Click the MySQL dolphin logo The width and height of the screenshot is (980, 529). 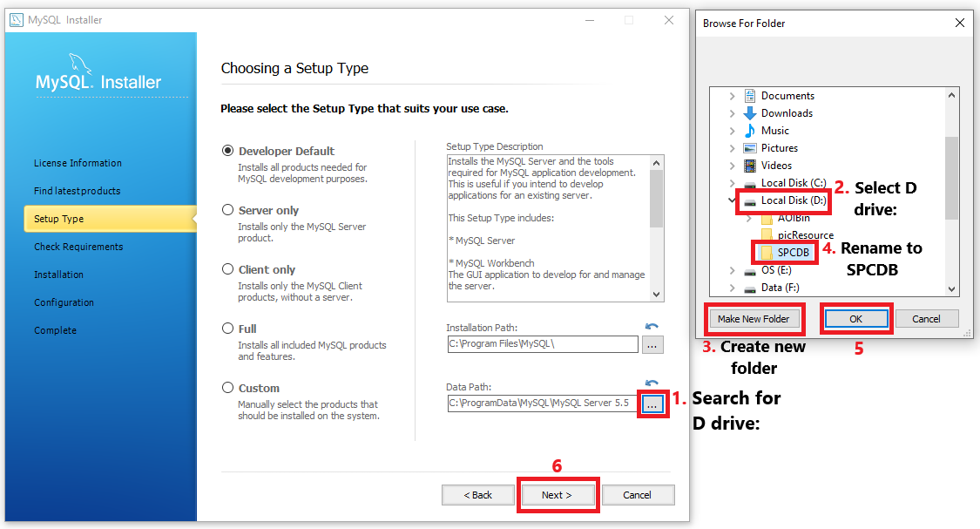pos(80,63)
